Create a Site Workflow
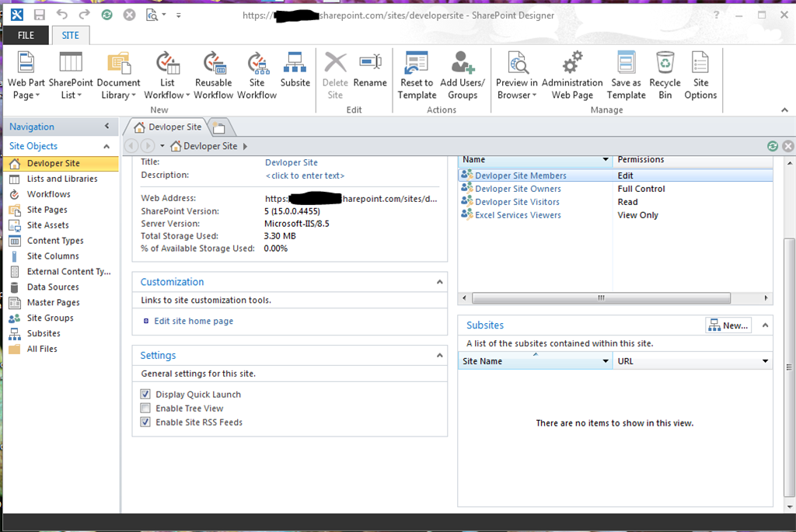 [x=257, y=75]
